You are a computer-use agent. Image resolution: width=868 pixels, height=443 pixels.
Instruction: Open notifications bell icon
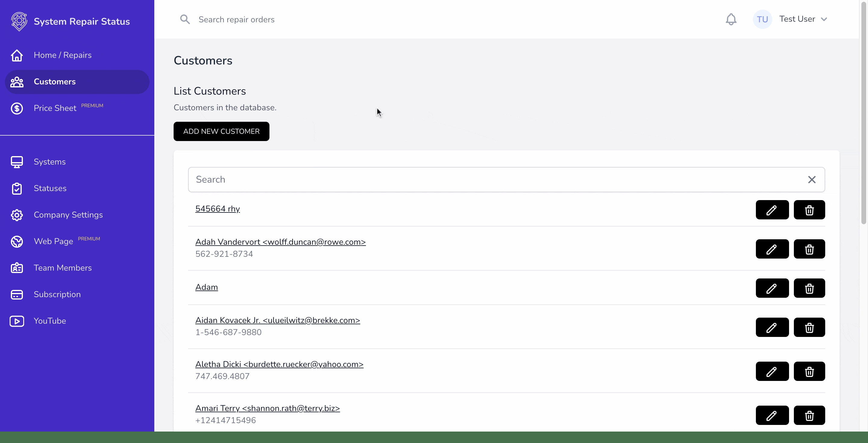pos(731,19)
